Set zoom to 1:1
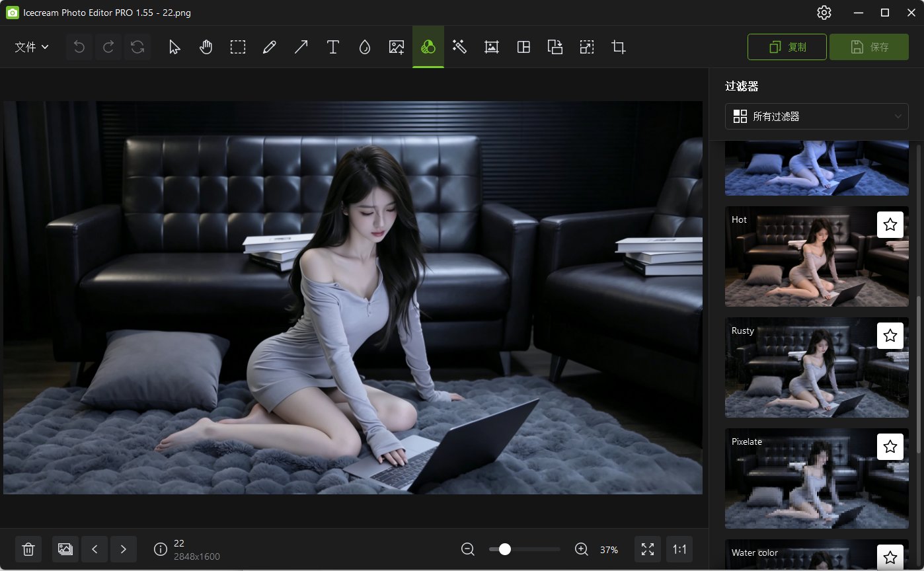 (x=679, y=549)
